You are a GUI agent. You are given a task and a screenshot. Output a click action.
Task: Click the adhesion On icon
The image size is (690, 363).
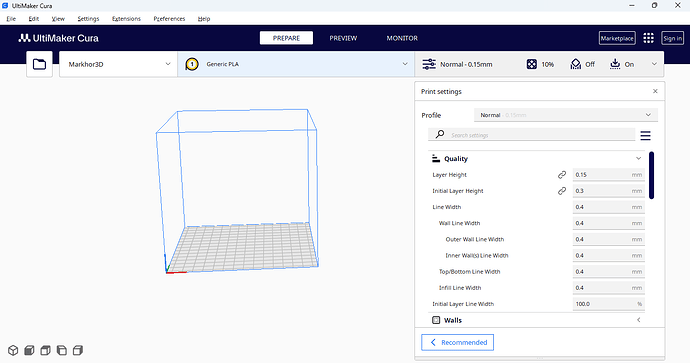tap(615, 64)
